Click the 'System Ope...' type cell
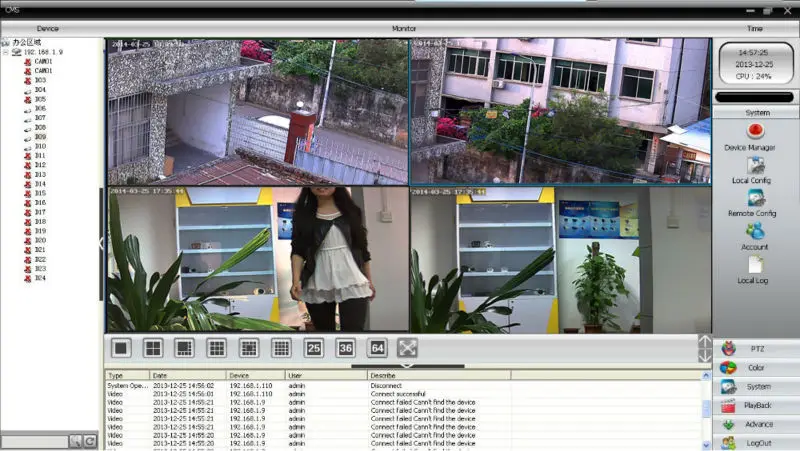The width and height of the screenshot is (800, 451). tap(128, 386)
